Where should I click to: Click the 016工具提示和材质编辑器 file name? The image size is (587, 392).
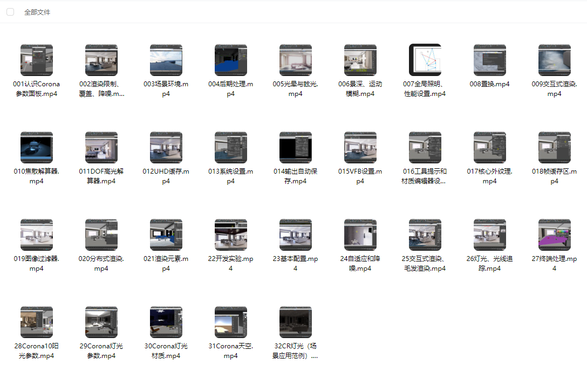(x=425, y=176)
